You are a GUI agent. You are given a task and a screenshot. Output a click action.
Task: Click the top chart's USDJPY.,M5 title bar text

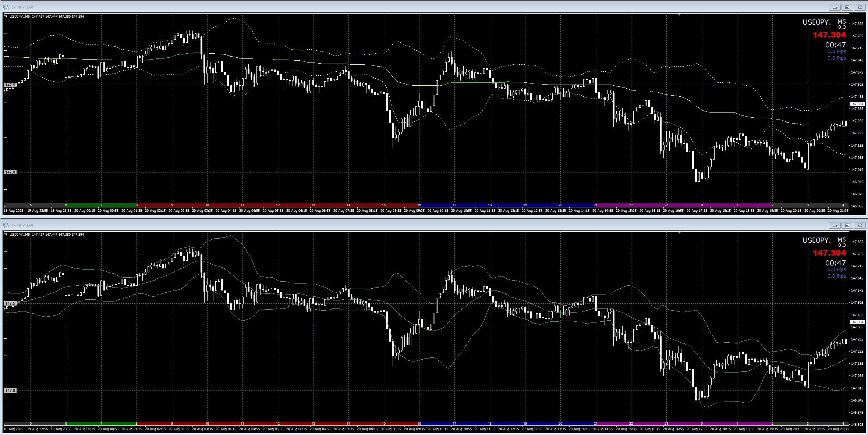[22, 7]
